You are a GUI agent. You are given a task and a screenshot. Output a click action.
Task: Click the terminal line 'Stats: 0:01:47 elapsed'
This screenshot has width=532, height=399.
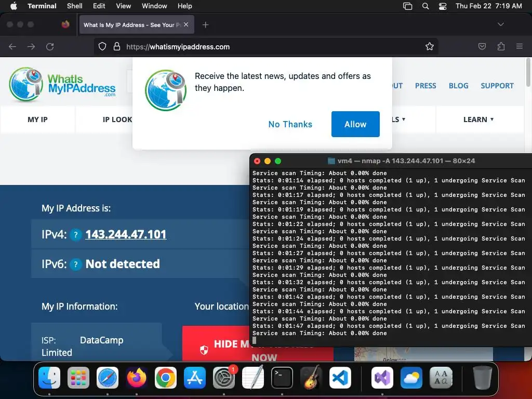pos(389,326)
